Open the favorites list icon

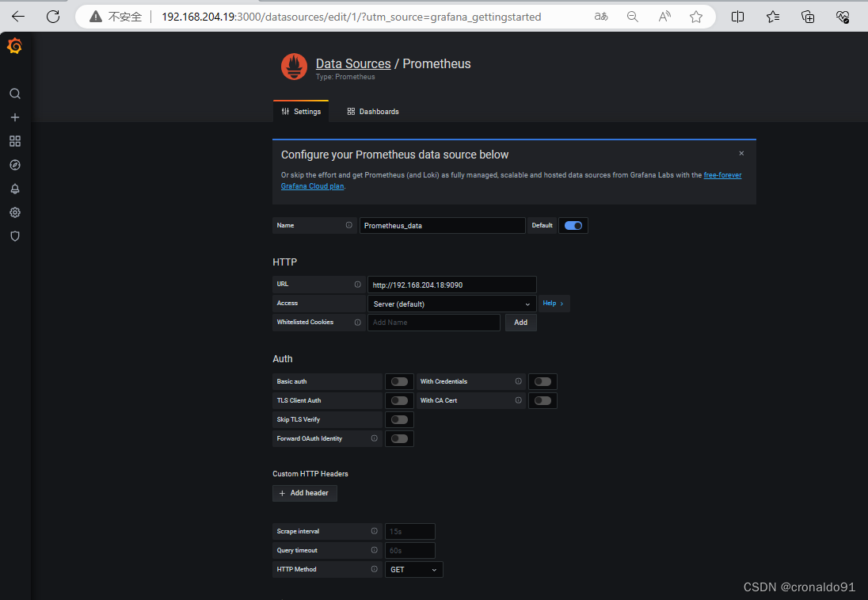(x=773, y=17)
